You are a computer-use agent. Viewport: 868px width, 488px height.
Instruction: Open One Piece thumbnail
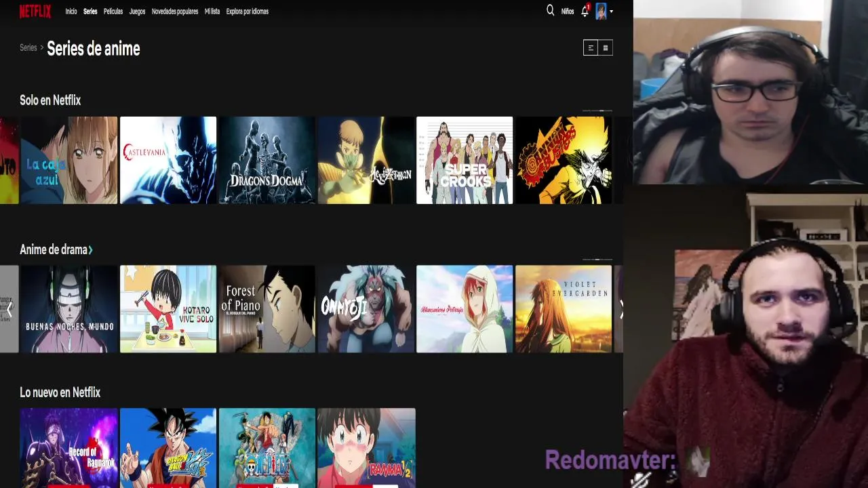(267, 448)
